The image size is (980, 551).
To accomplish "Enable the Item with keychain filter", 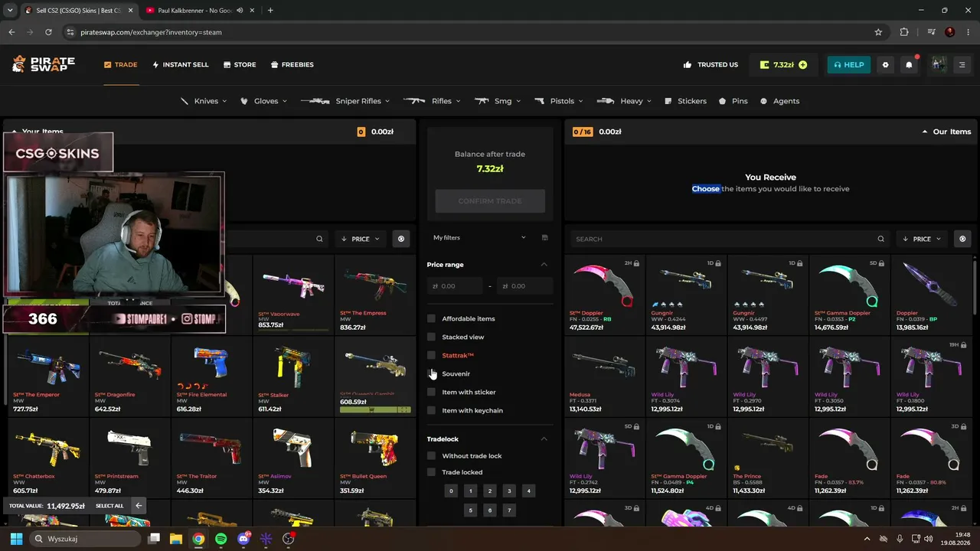I will [431, 410].
